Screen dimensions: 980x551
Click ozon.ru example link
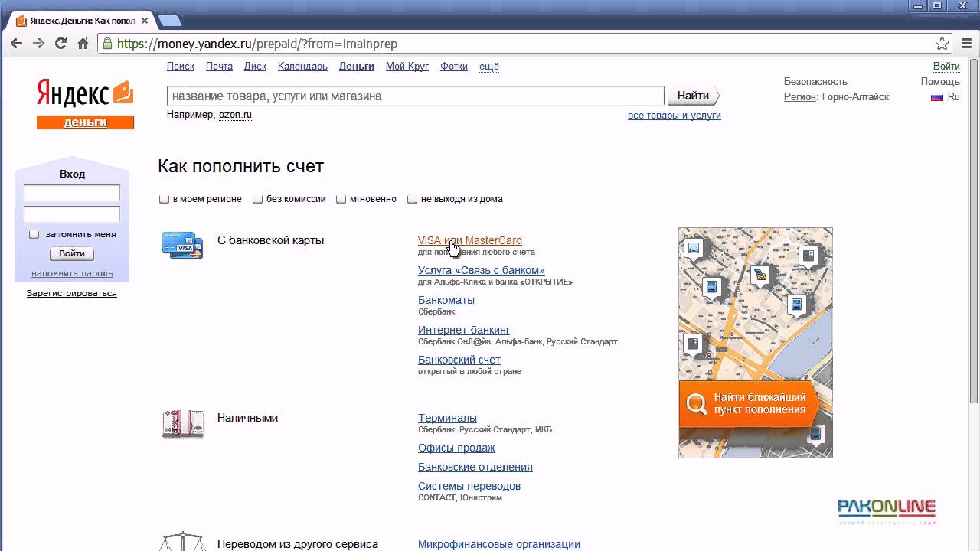click(x=235, y=115)
